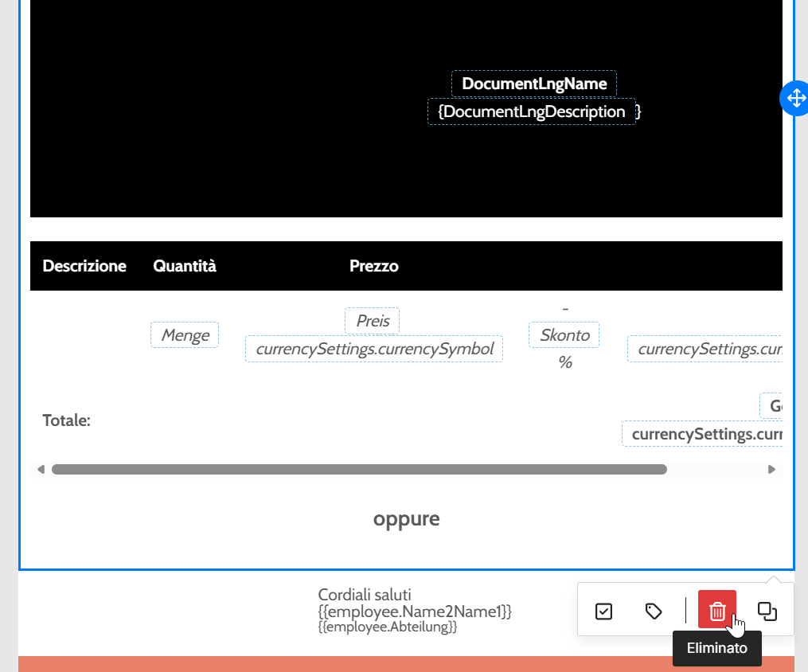Click the 'oppure' text
The height and width of the screenshot is (672, 808).
(x=406, y=519)
